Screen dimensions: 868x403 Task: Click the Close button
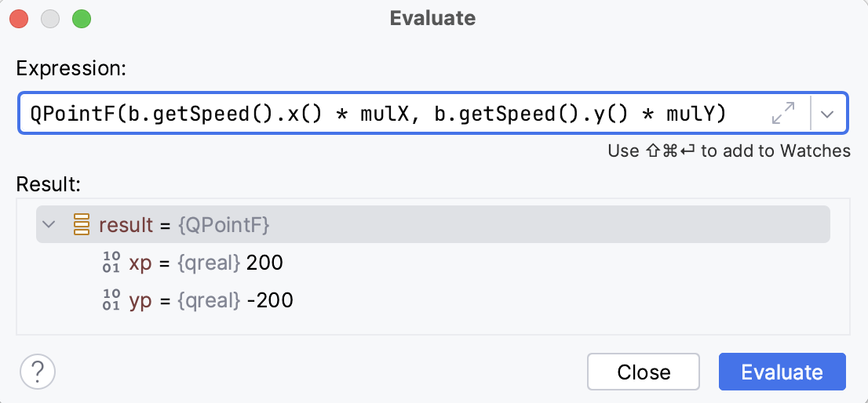click(x=644, y=372)
